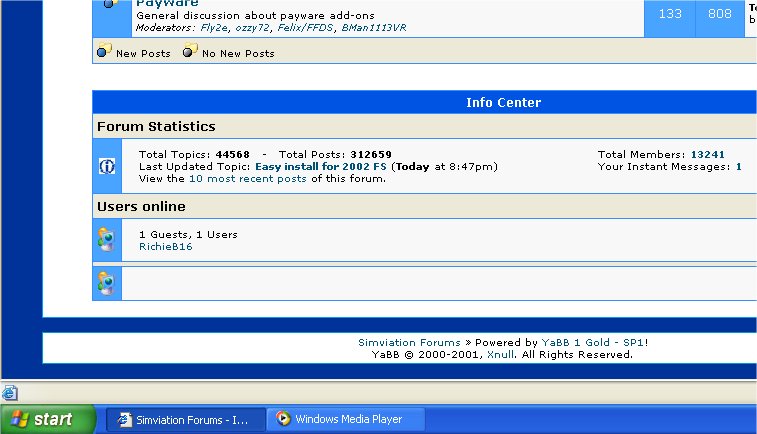
Task: Open the Simviation Forums footer link
Action: (409, 343)
